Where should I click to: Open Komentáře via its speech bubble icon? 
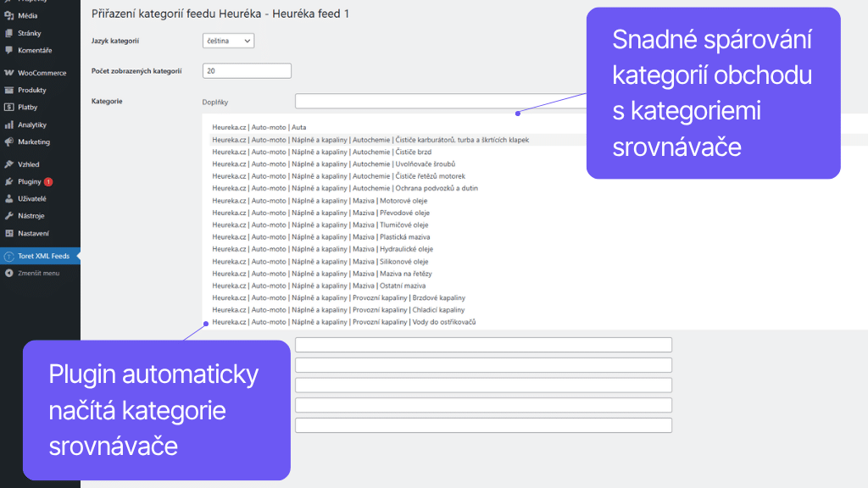point(8,50)
